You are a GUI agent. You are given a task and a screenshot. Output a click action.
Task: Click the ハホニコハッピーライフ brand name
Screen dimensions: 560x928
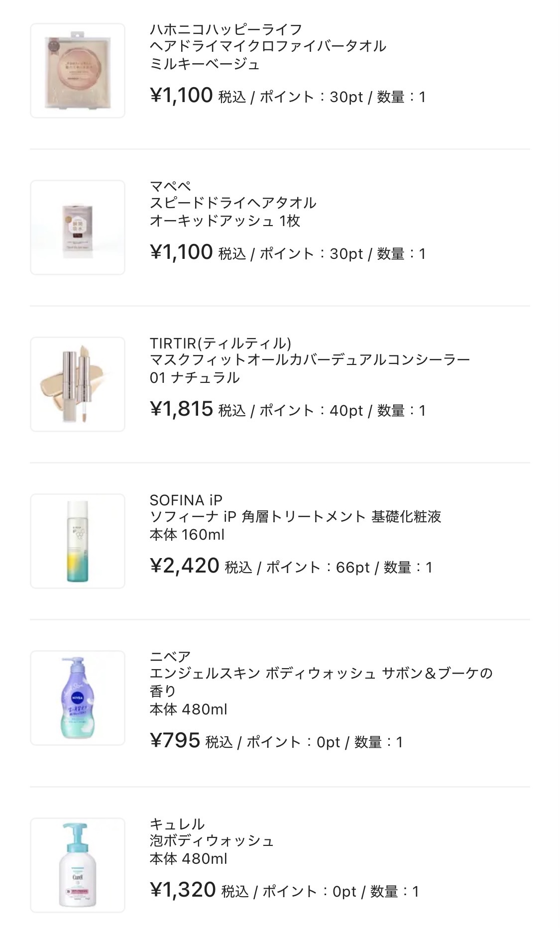226,29
